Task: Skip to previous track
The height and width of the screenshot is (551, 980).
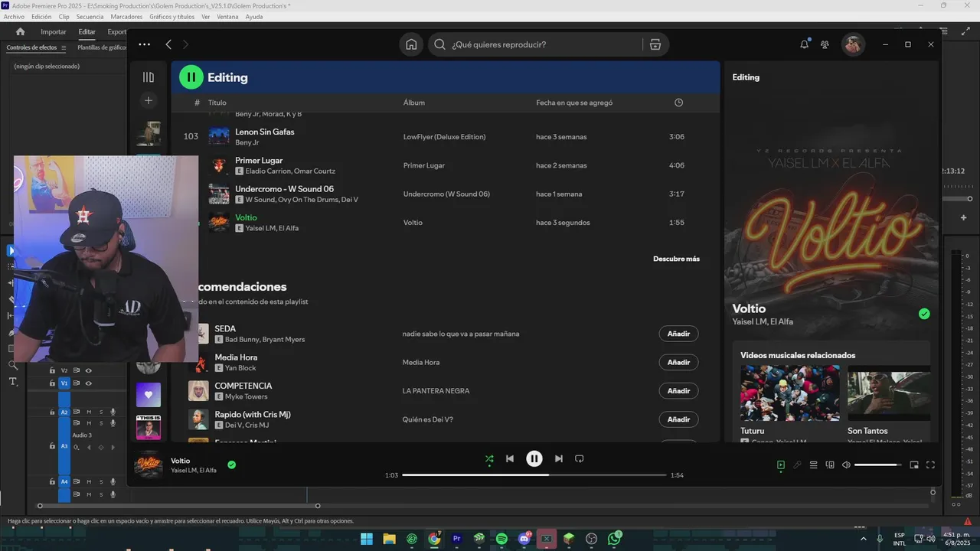Action: point(510,458)
